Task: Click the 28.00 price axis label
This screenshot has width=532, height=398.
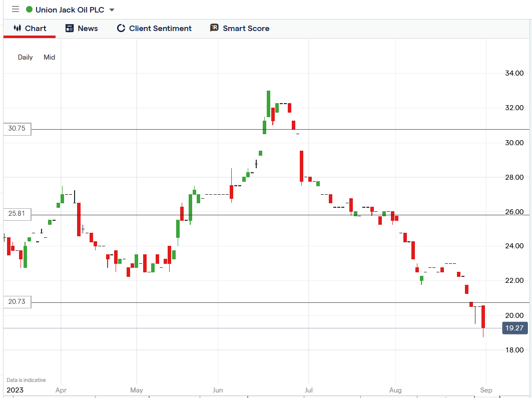Action: 514,177
